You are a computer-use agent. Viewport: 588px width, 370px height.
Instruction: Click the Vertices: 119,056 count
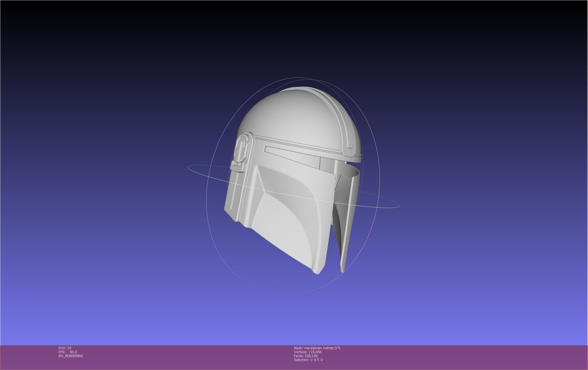[308, 352]
